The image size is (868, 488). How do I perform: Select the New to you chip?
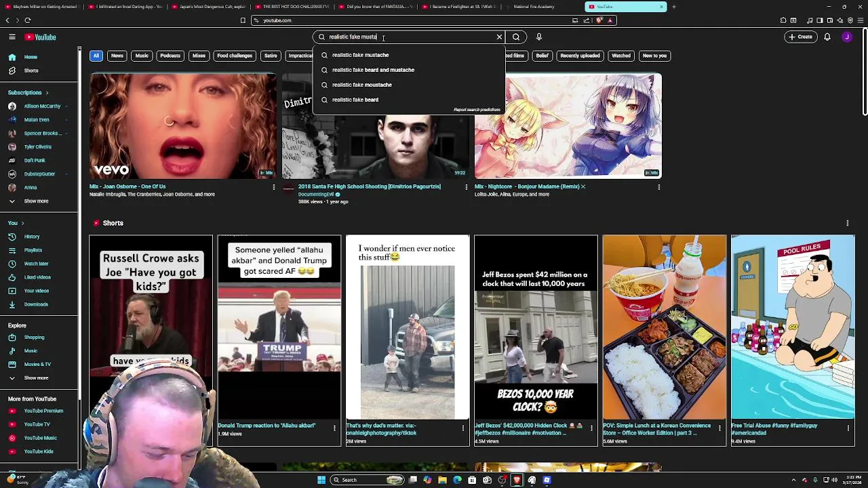[x=654, y=56]
